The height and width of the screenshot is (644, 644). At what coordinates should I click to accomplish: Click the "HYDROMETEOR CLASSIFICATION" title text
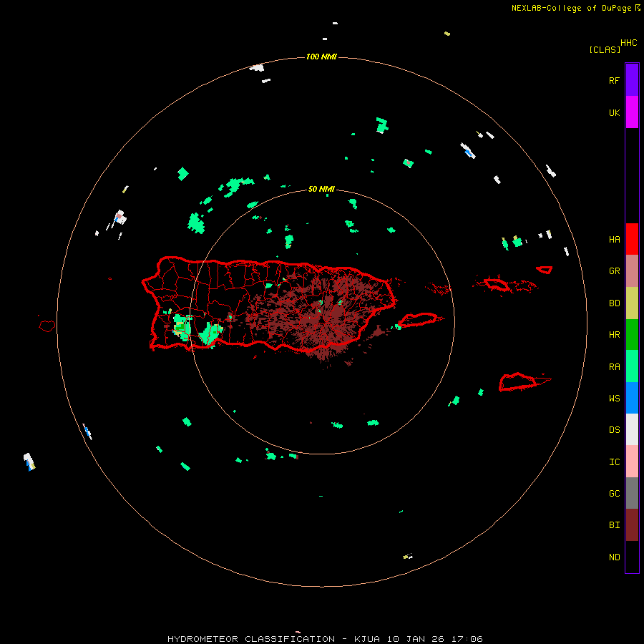pyautogui.click(x=251, y=639)
